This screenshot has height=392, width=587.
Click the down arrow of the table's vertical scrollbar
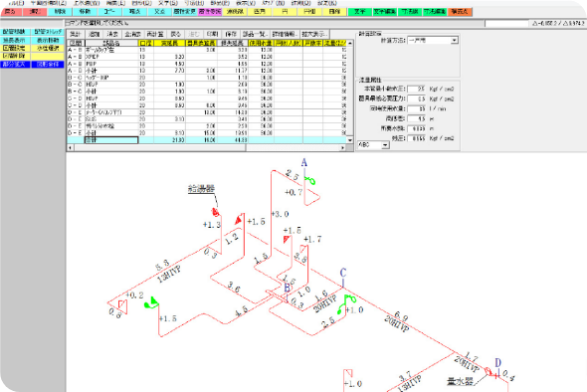(x=350, y=140)
